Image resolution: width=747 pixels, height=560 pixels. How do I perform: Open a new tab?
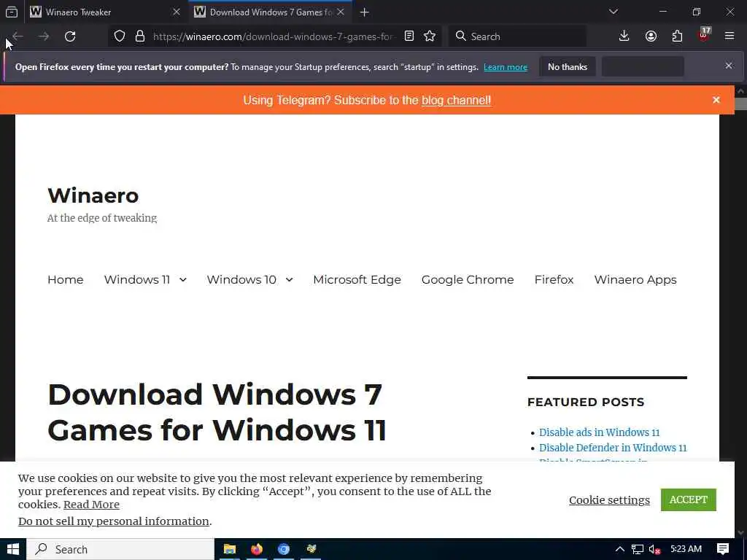click(x=365, y=12)
